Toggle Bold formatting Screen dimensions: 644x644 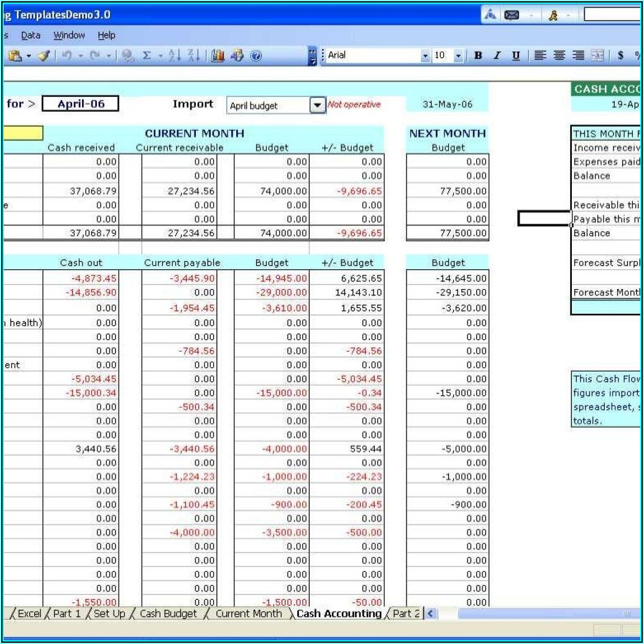coord(478,56)
